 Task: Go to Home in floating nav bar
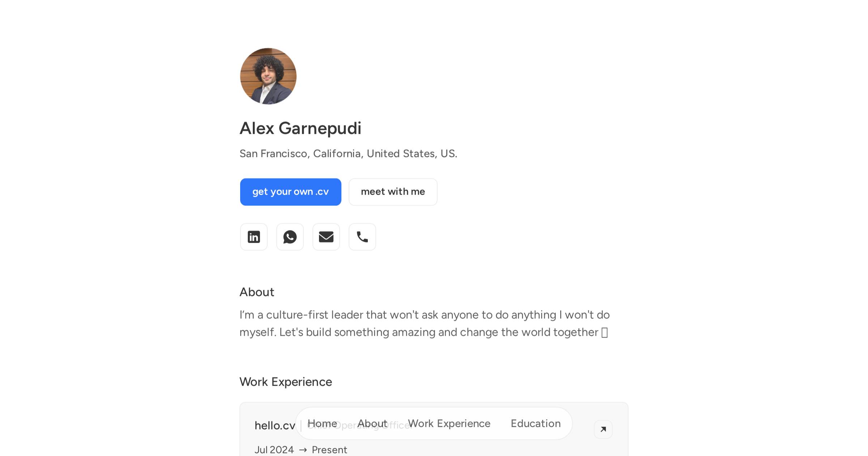(322, 423)
